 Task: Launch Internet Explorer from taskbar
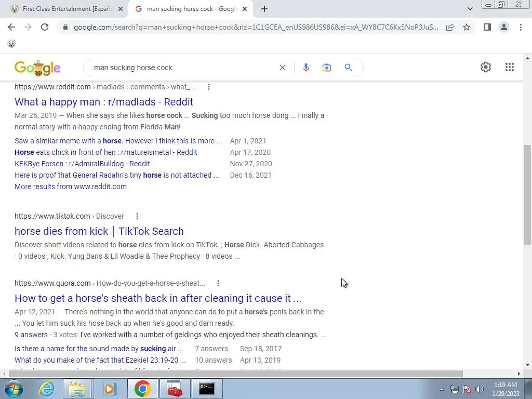(46, 389)
